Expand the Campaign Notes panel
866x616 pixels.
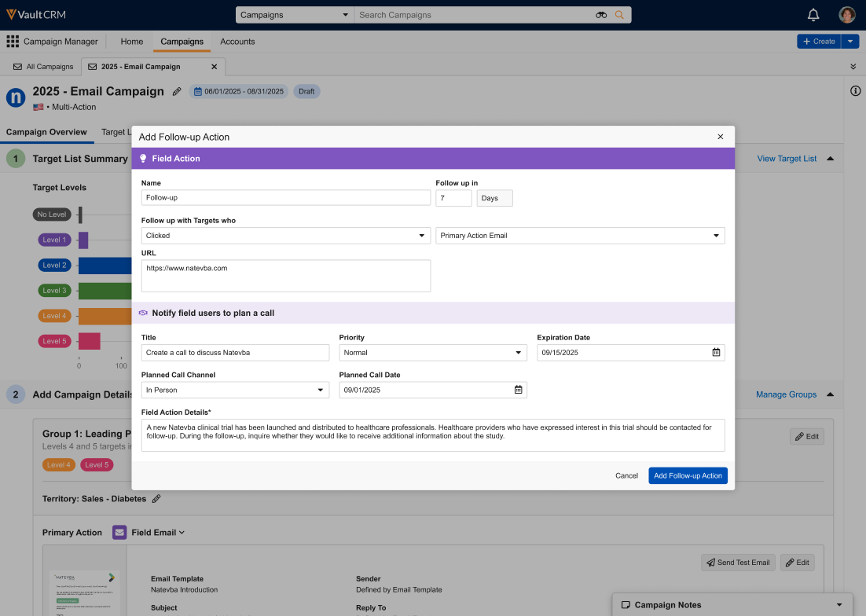pos(838,605)
